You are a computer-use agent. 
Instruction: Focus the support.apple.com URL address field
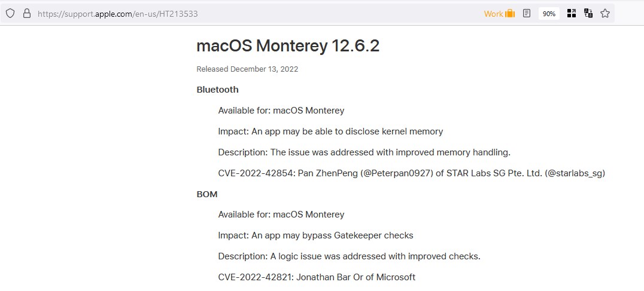tap(239, 13)
